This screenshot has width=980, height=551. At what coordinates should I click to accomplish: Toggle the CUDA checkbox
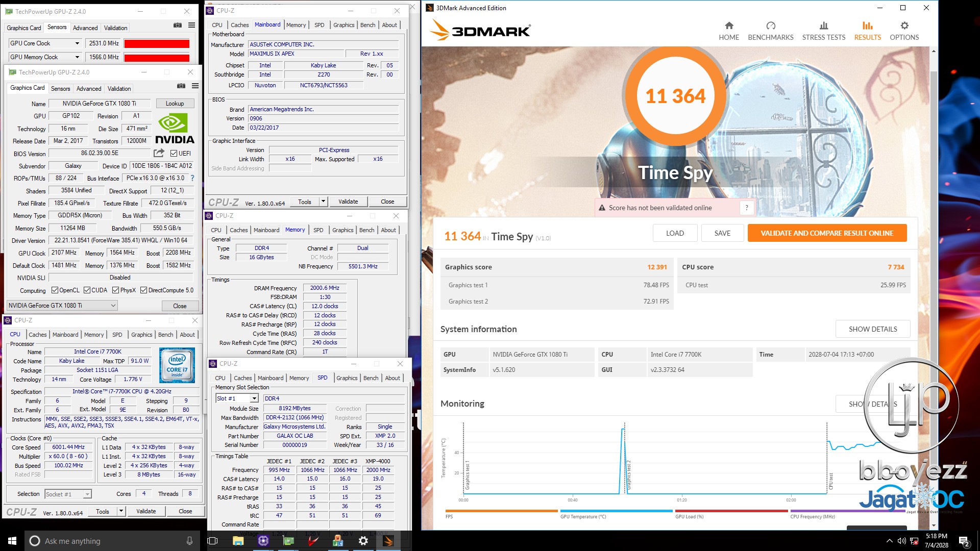[87, 290]
